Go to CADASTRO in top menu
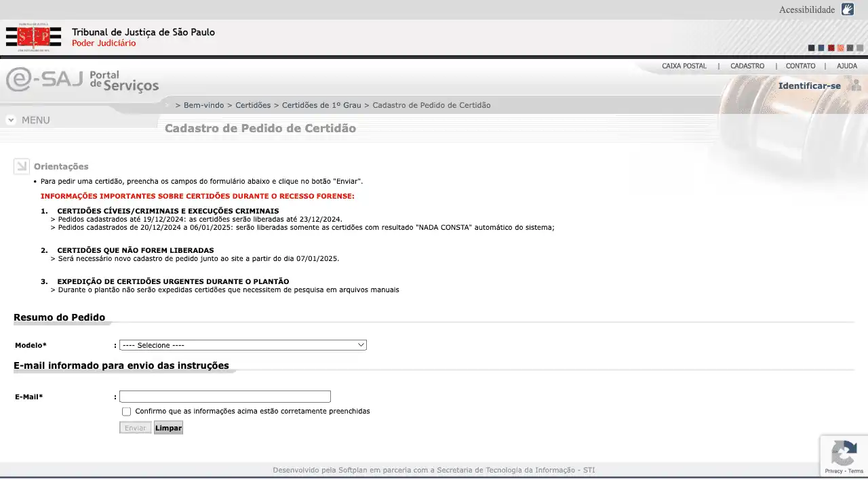The height and width of the screenshot is (480, 868). pos(747,66)
